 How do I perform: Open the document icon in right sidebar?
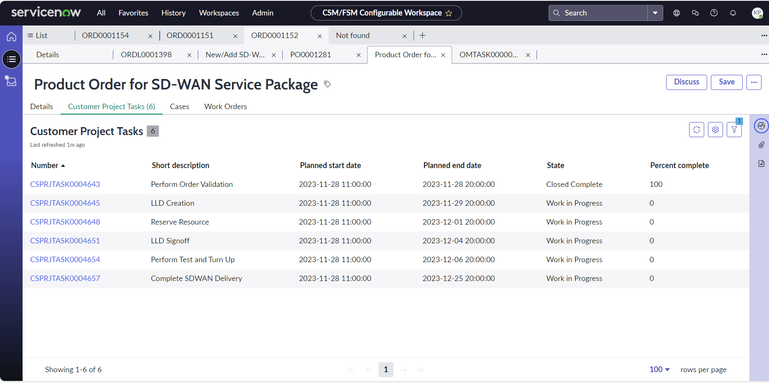pyautogui.click(x=761, y=164)
